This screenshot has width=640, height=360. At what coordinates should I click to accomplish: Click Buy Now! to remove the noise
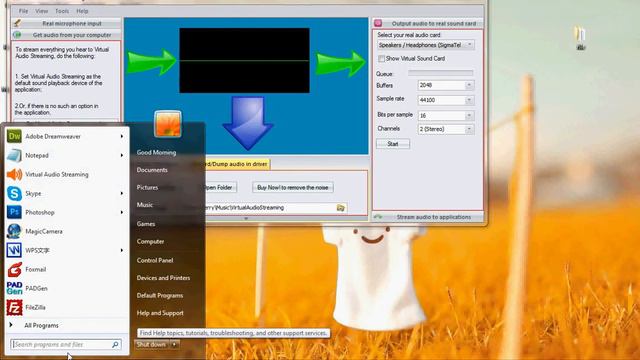[x=293, y=187]
